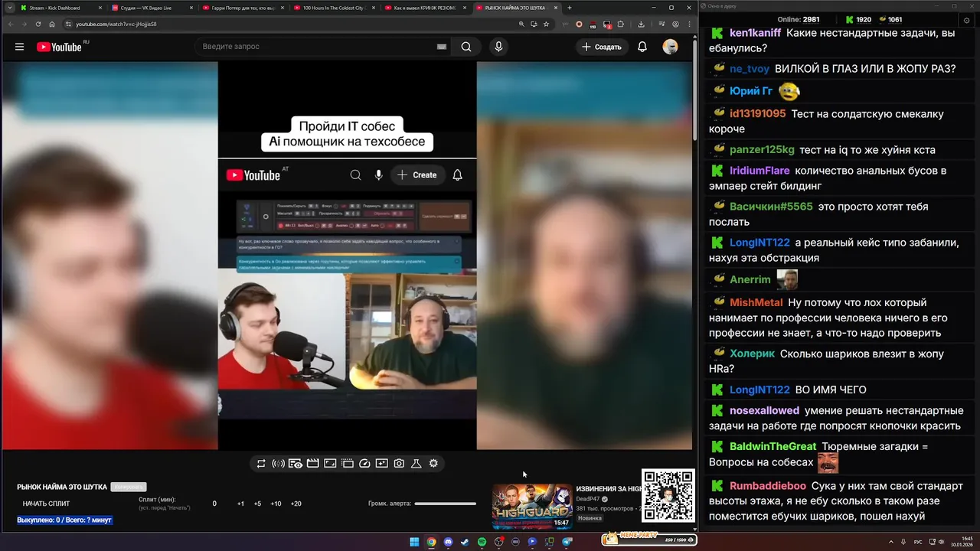Reload the current page

(x=38, y=24)
